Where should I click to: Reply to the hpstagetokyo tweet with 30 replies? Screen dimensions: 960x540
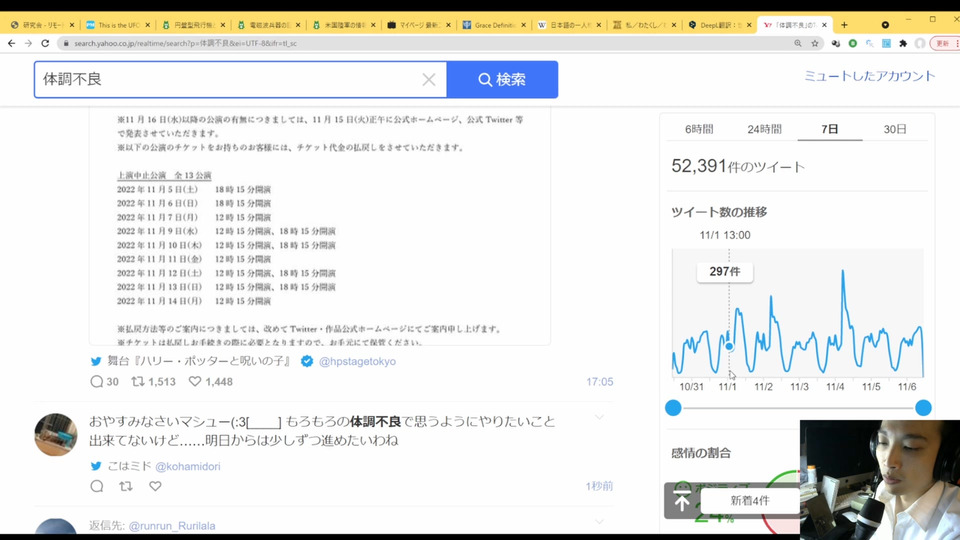pos(97,381)
